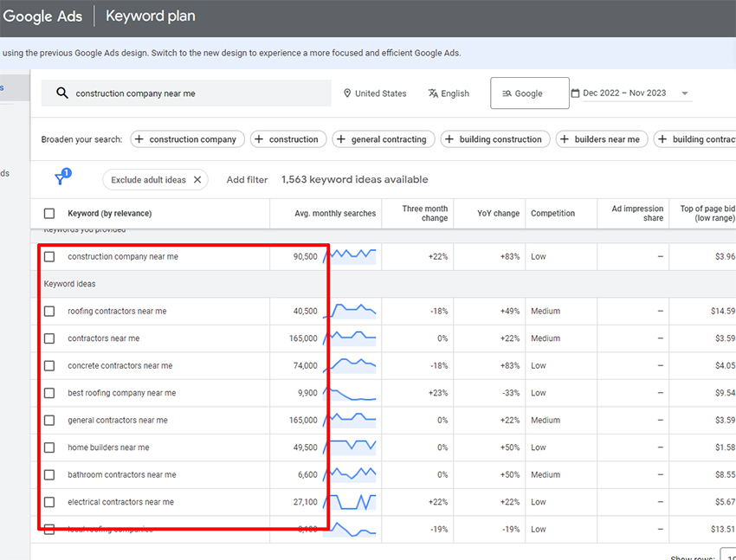This screenshot has height=560, width=736.
Task: Sort by Competition column header
Action: 552,214
